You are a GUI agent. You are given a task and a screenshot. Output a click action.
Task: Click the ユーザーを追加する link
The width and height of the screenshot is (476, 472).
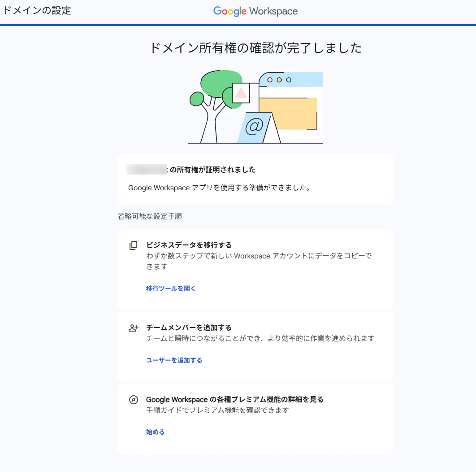tap(174, 360)
